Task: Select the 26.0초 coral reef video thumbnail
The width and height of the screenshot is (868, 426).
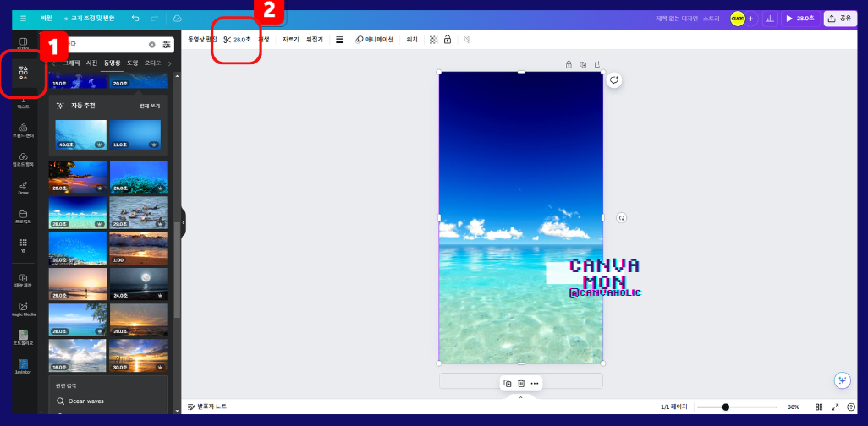Action: coord(139,177)
